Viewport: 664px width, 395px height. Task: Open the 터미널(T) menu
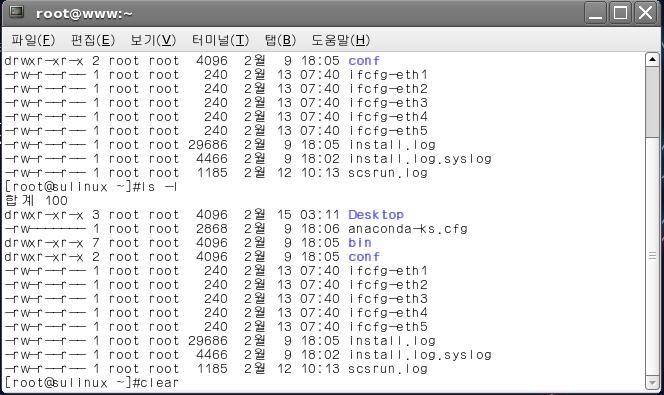(220, 40)
